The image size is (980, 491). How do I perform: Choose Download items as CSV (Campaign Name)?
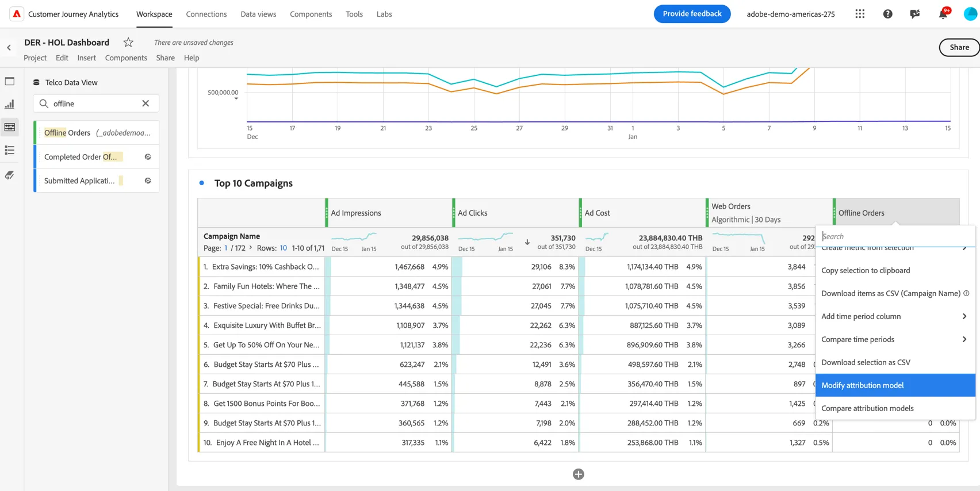point(895,293)
